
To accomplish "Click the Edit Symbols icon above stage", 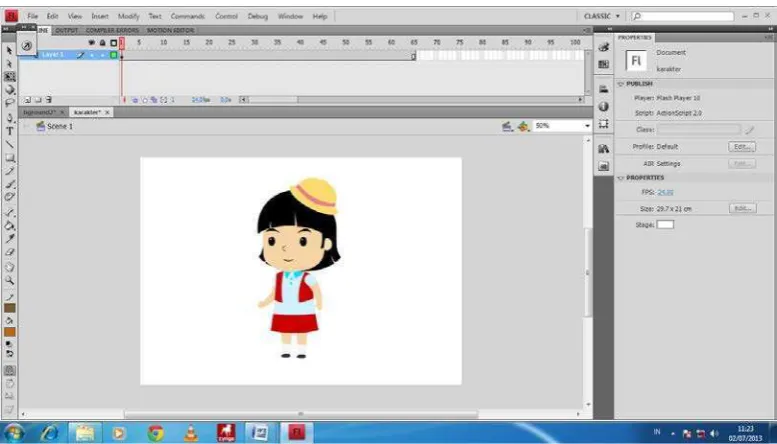I will click(x=523, y=127).
